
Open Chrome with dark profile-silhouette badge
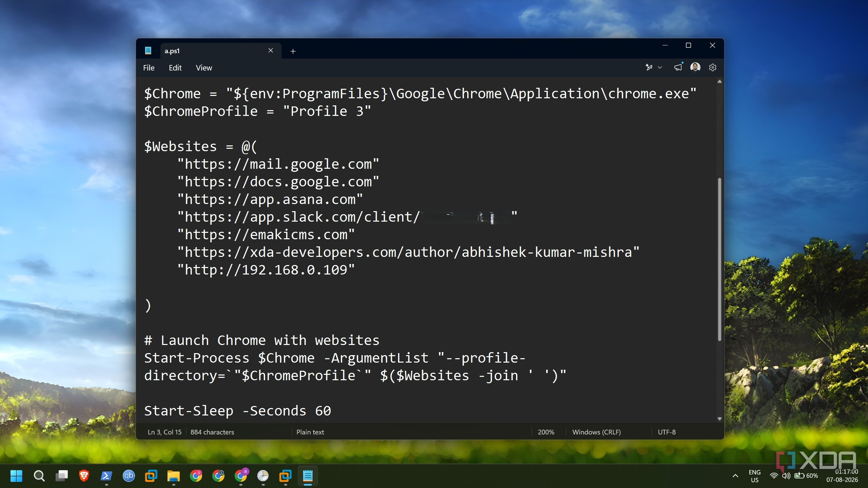click(218, 476)
